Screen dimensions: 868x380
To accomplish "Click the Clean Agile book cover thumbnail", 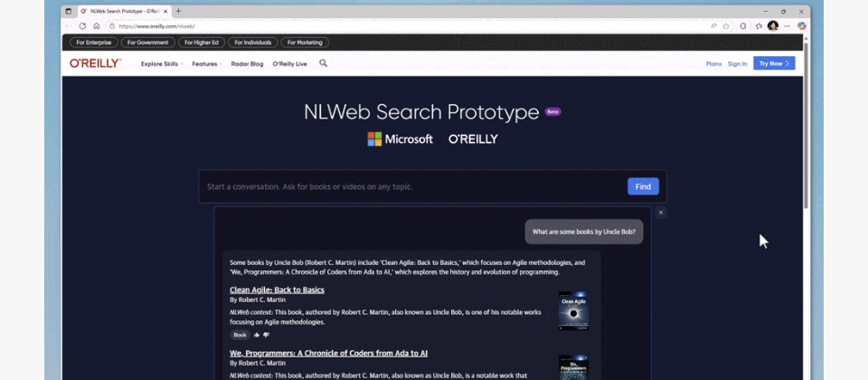I will [572, 309].
